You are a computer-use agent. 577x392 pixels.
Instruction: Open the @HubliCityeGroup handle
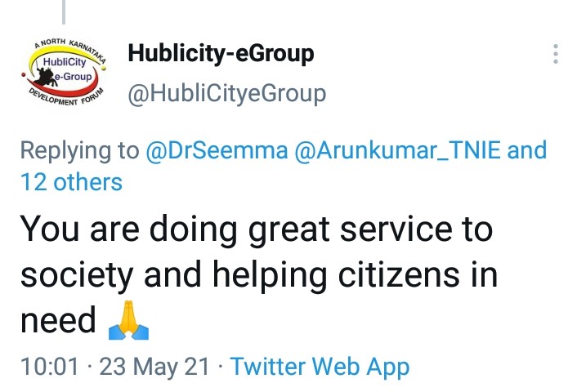coord(226,94)
